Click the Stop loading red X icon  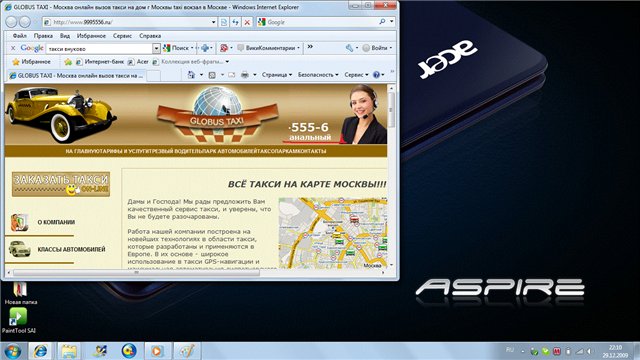(247, 22)
